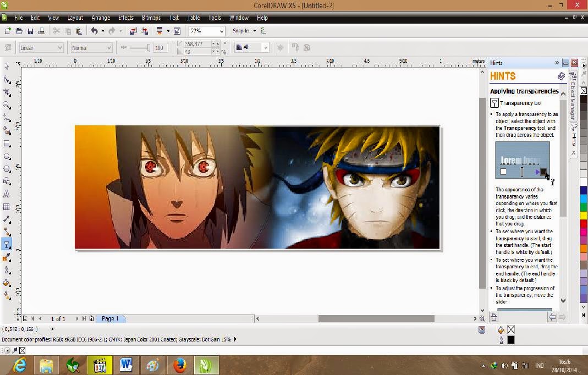Click the Print toolbar icon
The image size is (588, 375).
(x=42, y=31)
